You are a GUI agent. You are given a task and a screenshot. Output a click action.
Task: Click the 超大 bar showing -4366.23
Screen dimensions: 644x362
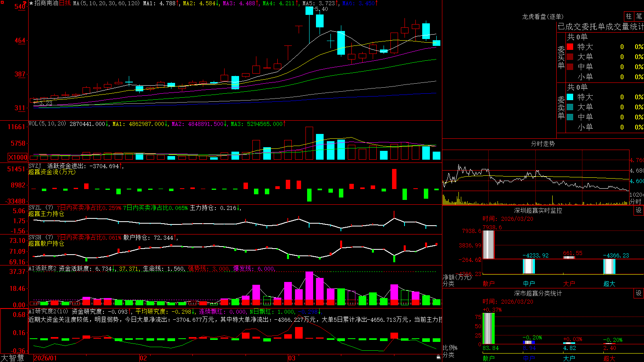[x=609, y=266]
